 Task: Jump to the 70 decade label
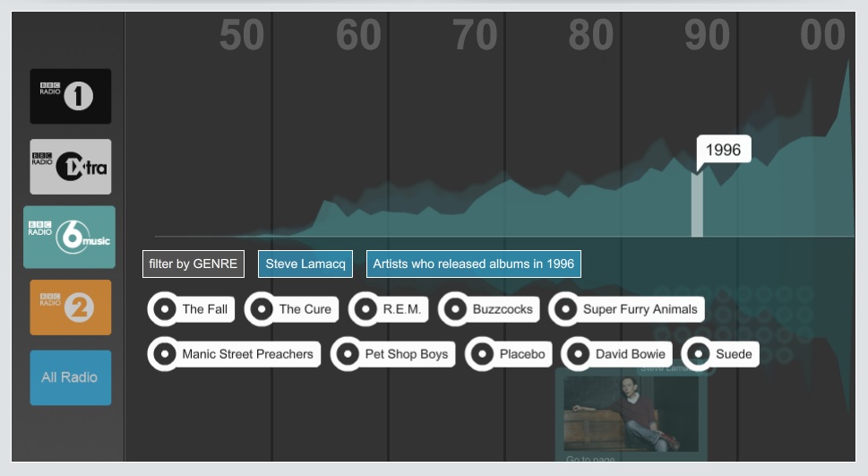[x=475, y=36]
